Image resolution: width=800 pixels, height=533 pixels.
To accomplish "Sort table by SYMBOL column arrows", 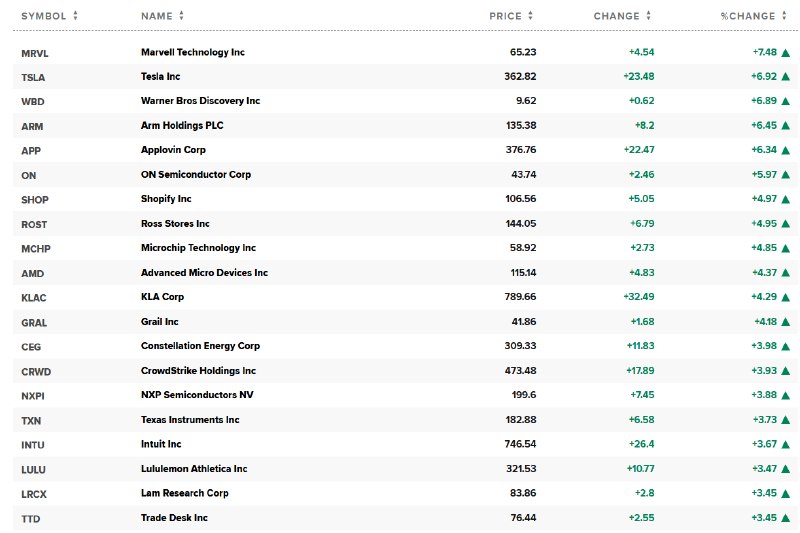I will (76, 15).
